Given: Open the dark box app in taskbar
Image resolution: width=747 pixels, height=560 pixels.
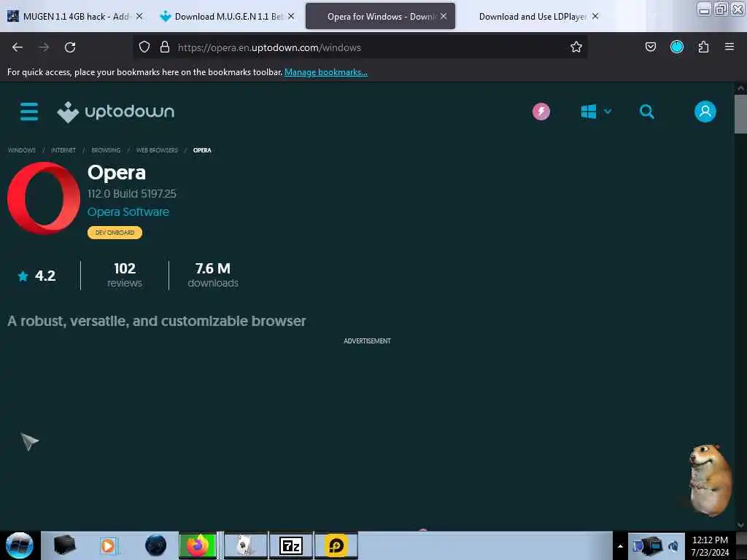Looking at the screenshot, I should point(64,545).
